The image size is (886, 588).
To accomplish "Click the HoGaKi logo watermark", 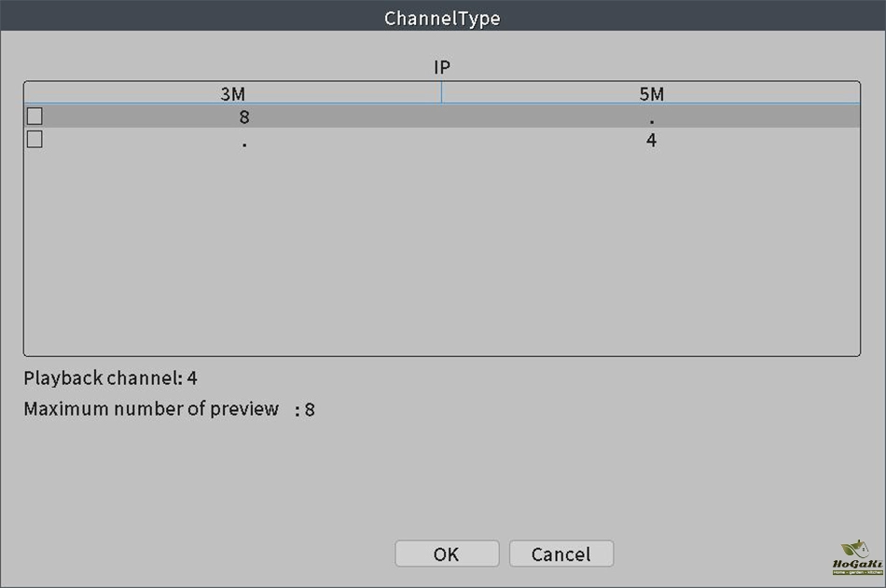I will [850, 557].
